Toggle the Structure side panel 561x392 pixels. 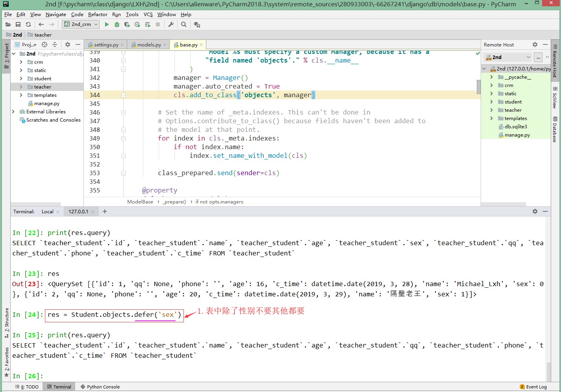[x=6, y=323]
